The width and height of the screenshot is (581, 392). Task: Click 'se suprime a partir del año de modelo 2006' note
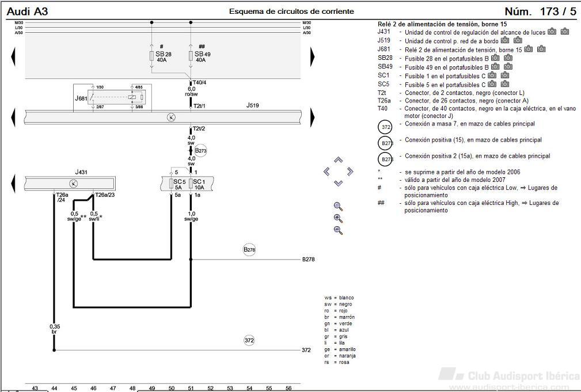tap(462, 172)
